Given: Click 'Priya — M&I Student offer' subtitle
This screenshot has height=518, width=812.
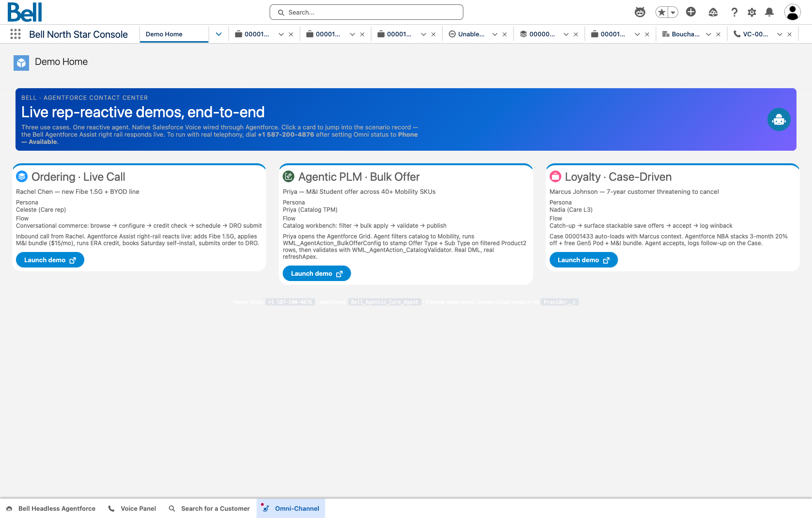Looking at the screenshot, I should click(359, 192).
